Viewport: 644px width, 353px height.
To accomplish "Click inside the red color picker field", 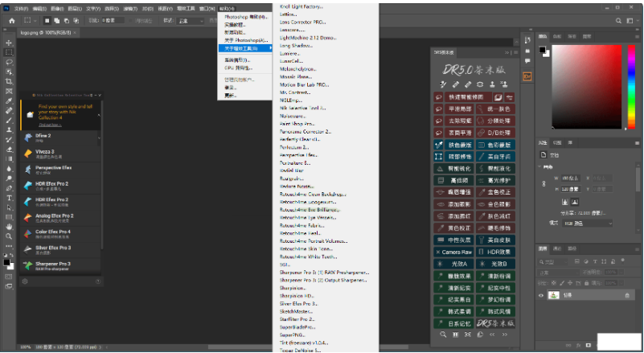I will coord(586,87).
